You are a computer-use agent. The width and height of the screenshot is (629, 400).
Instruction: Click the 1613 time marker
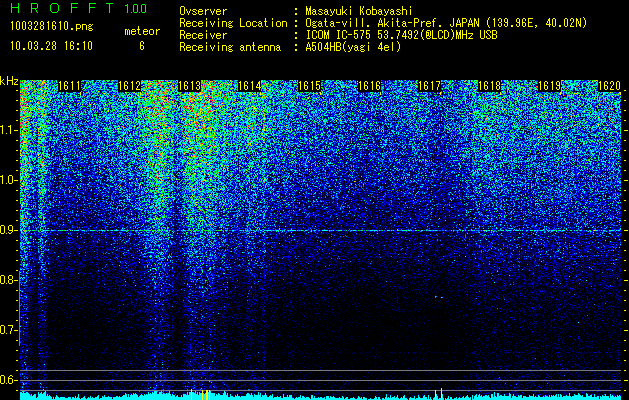pyautogui.click(x=189, y=86)
